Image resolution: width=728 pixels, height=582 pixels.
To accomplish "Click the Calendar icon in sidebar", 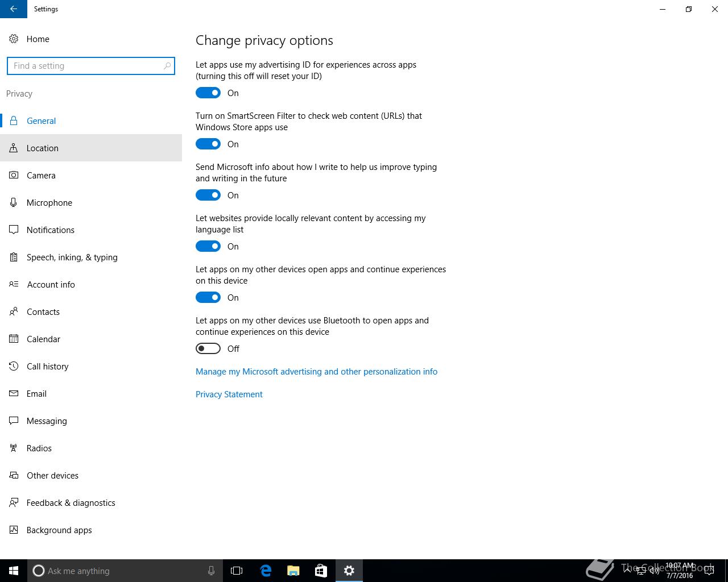I will click(14, 339).
